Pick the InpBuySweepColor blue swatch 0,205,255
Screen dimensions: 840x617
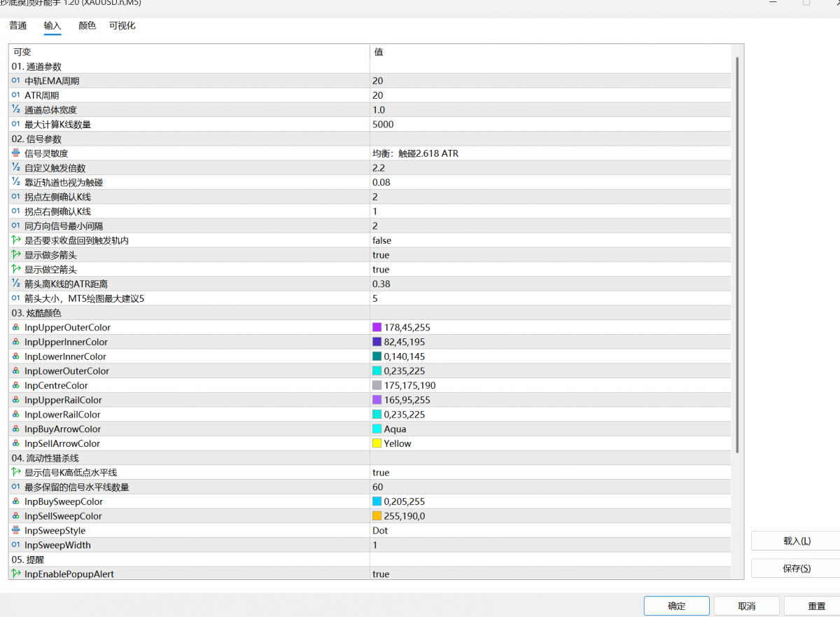point(377,501)
